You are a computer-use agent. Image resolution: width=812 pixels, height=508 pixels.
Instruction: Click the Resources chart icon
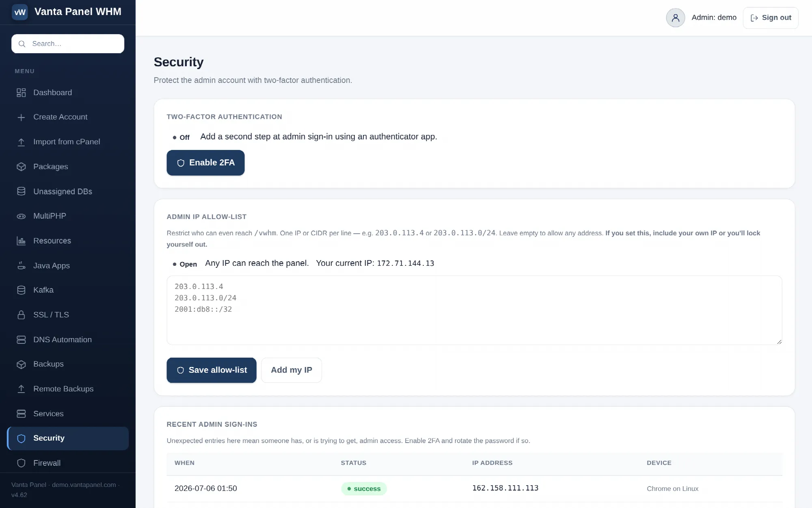(21, 241)
